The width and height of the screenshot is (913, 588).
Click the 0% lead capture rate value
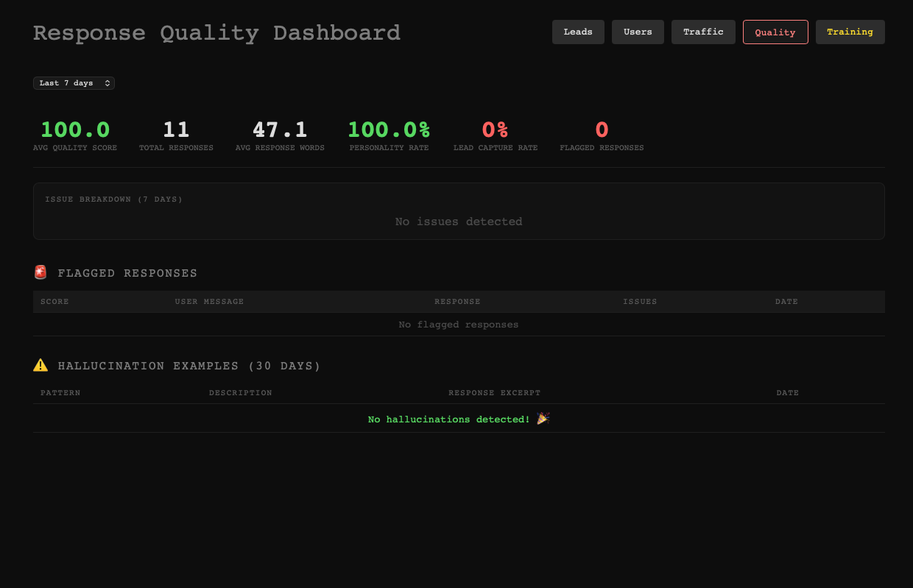coord(496,130)
